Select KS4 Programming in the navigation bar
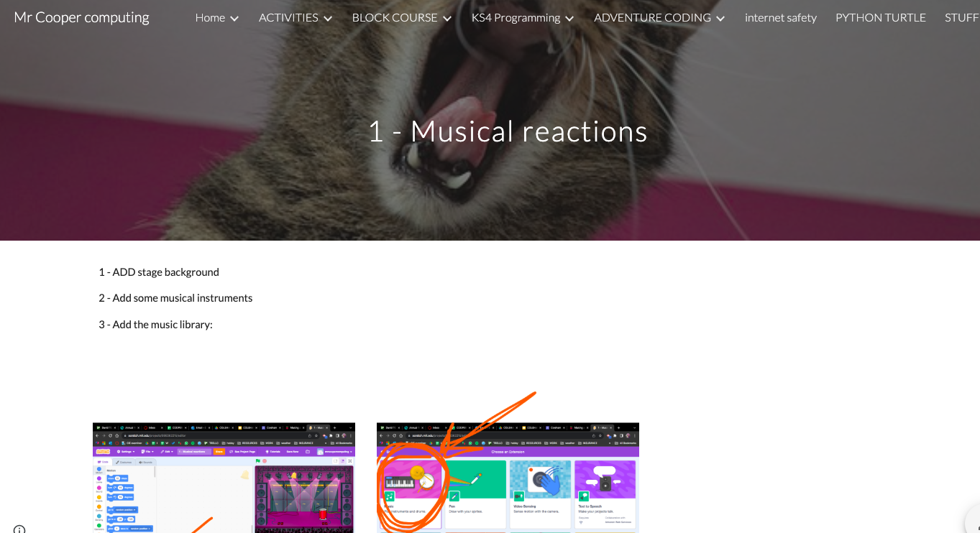 tap(516, 18)
